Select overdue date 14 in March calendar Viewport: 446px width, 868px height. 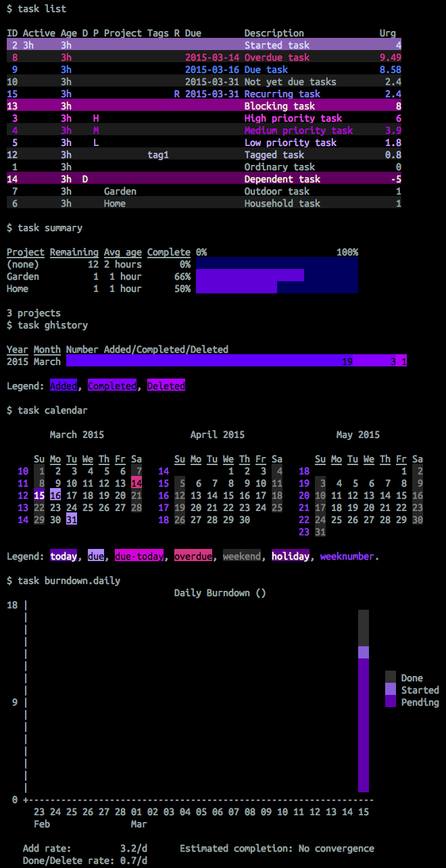pos(137,483)
